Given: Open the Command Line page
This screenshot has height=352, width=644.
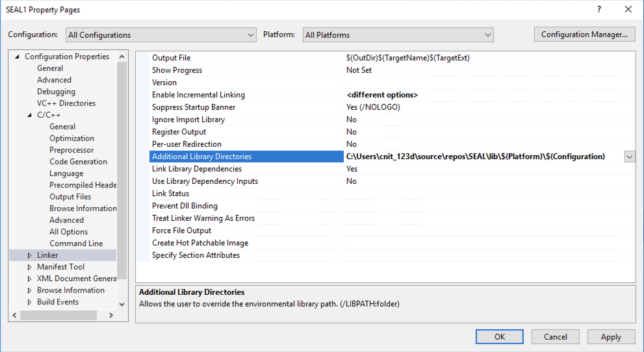Looking at the screenshot, I should coord(76,244).
